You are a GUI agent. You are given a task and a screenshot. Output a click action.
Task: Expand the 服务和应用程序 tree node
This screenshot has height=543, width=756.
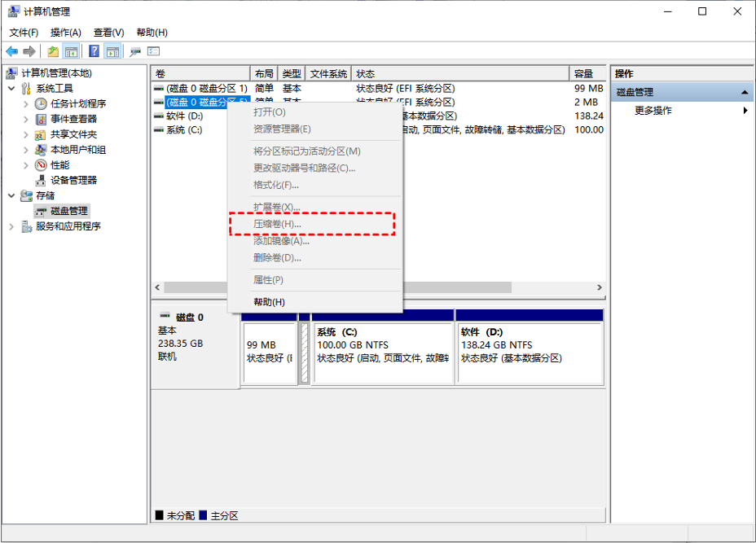(11, 226)
